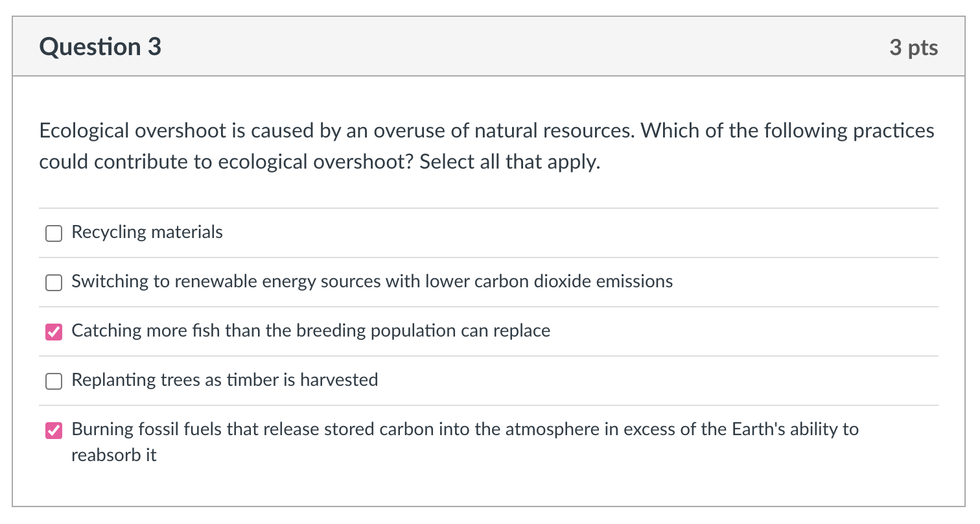Screen dimensions: 980x524
Task: Click the renewable energy answer label
Action: [372, 281]
